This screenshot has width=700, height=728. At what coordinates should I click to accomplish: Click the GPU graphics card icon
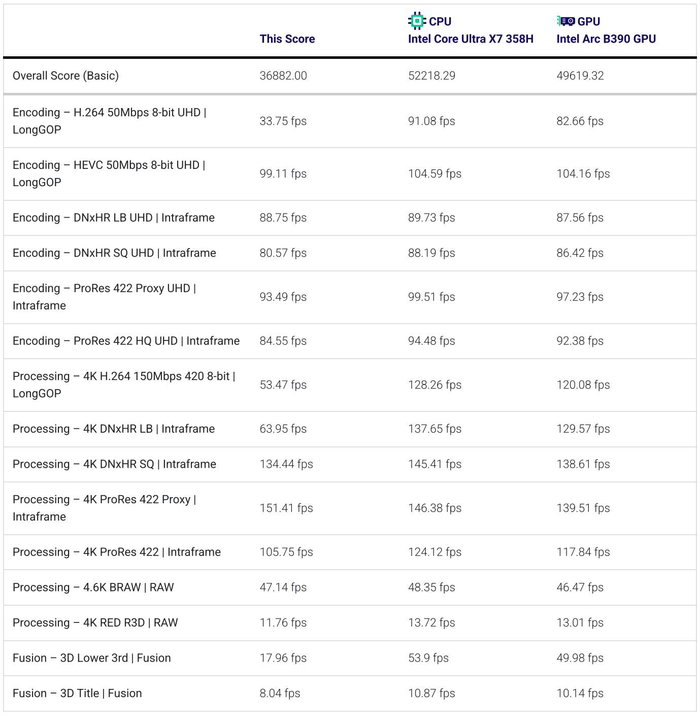pyautogui.click(x=565, y=21)
